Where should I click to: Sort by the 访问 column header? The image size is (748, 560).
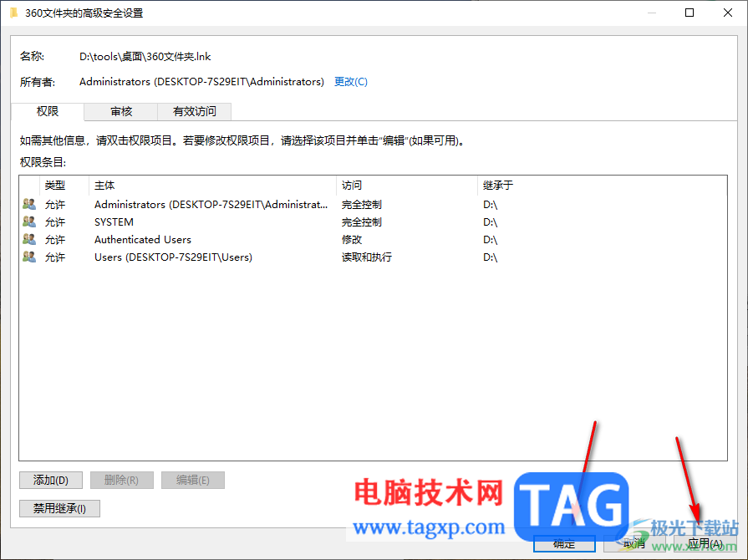coord(350,185)
